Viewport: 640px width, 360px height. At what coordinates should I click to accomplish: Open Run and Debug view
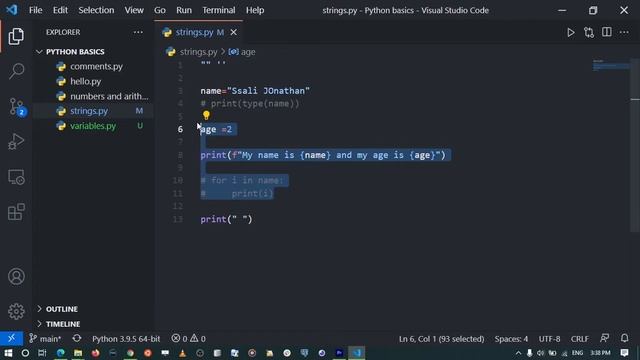(x=16, y=142)
